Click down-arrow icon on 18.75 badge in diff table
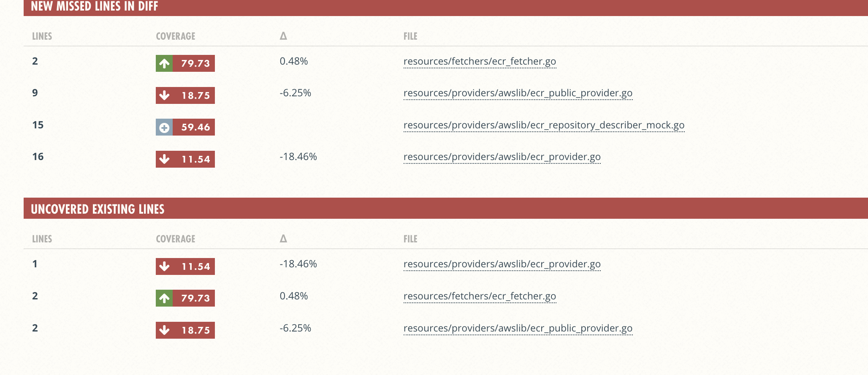 point(164,95)
